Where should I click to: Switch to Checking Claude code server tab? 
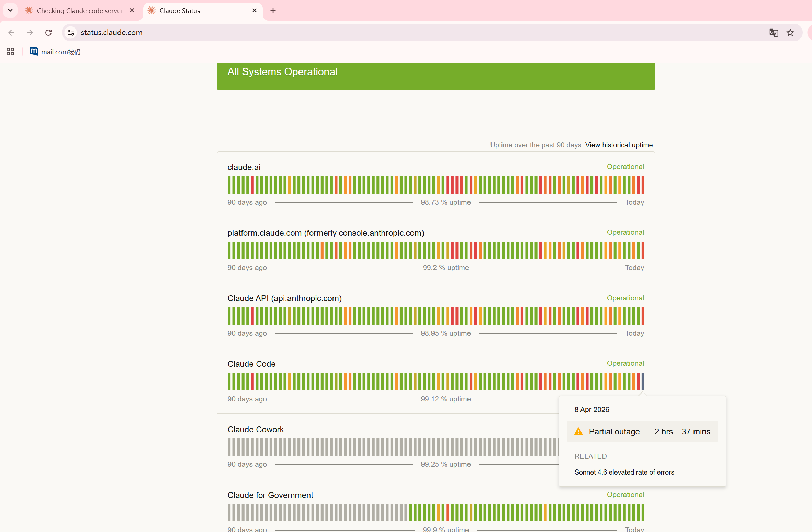click(x=79, y=11)
